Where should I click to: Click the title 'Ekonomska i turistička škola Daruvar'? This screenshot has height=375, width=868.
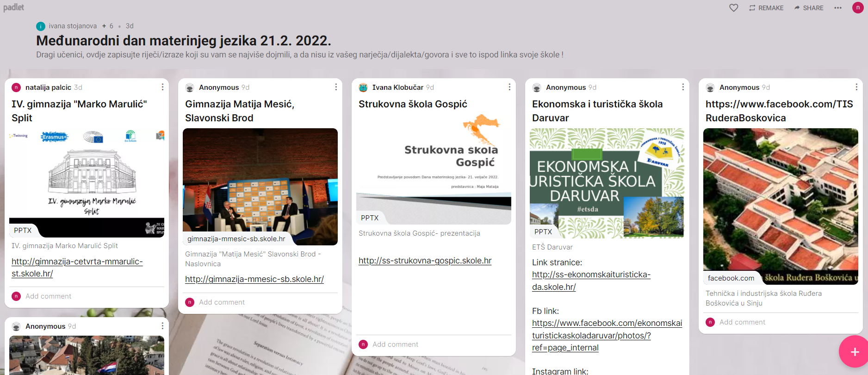coord(597,111)
